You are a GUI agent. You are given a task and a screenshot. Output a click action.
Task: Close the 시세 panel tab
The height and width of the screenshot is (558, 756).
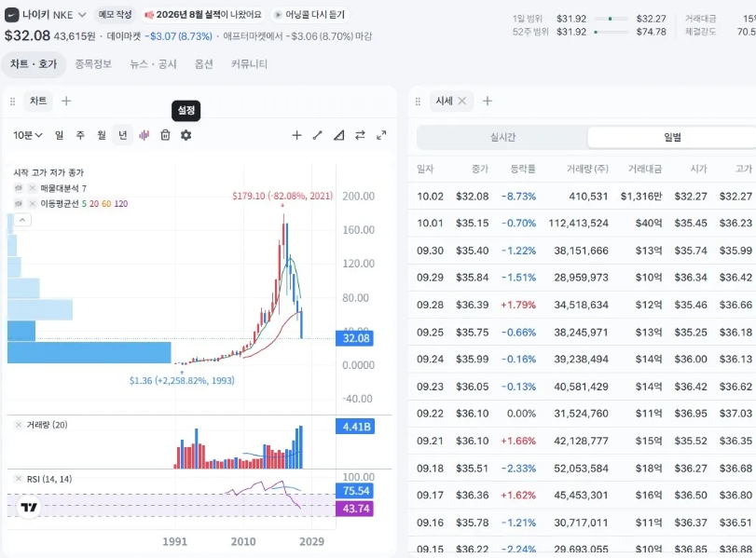pos(461,101)
